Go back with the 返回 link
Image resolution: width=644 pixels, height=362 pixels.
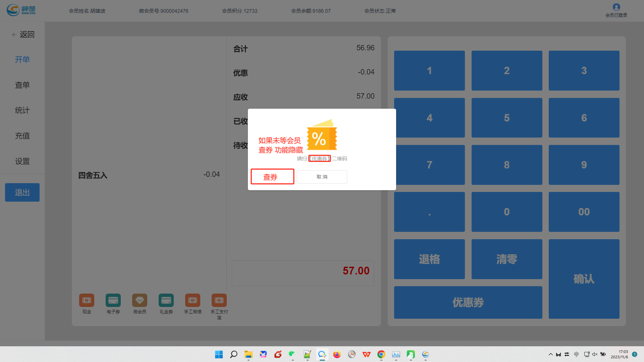23,34
